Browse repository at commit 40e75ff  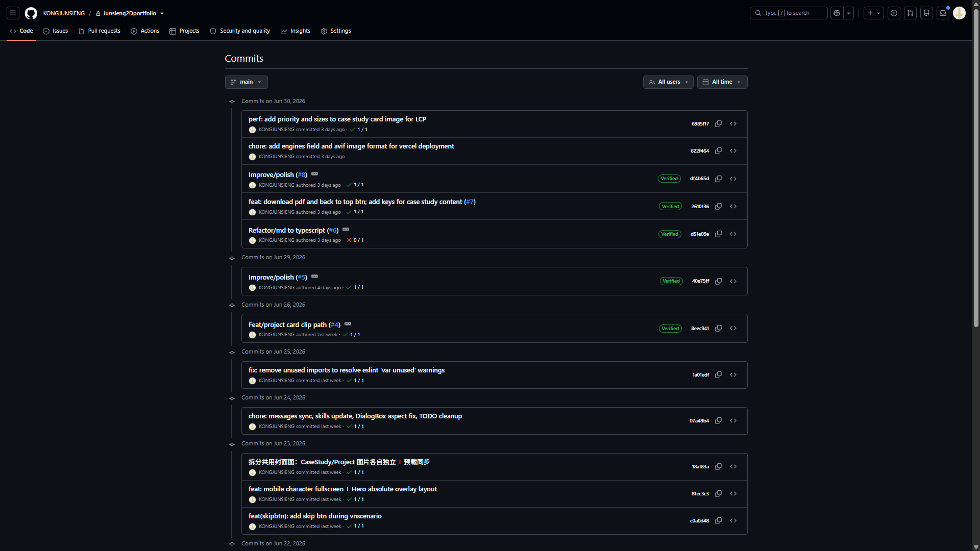click(733, 281)
